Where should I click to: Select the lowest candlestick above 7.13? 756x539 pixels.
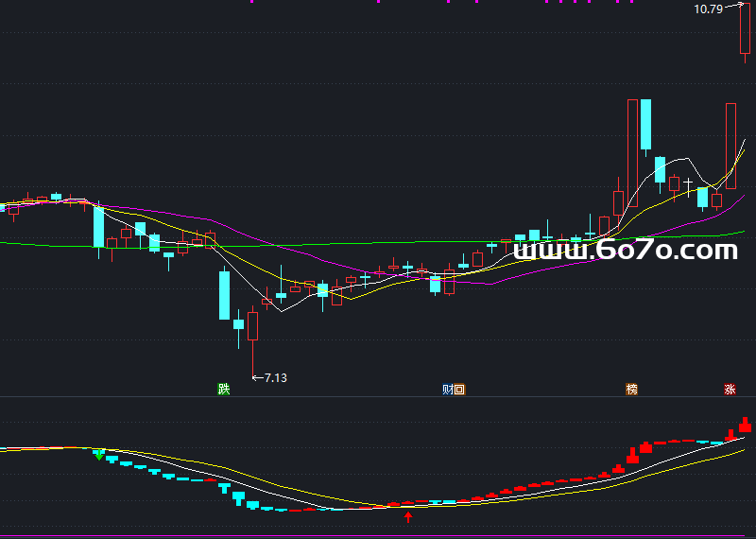(252, 326)
